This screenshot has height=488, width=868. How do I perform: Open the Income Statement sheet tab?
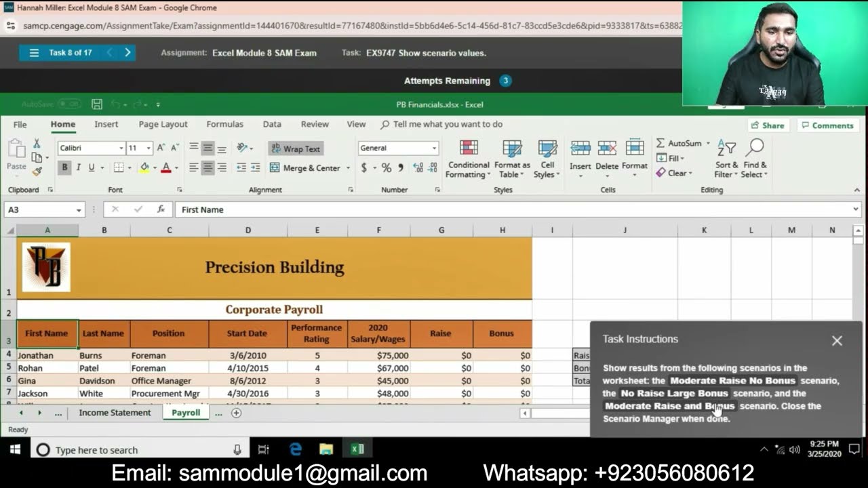pyautogui.click(x=115, y=413)
